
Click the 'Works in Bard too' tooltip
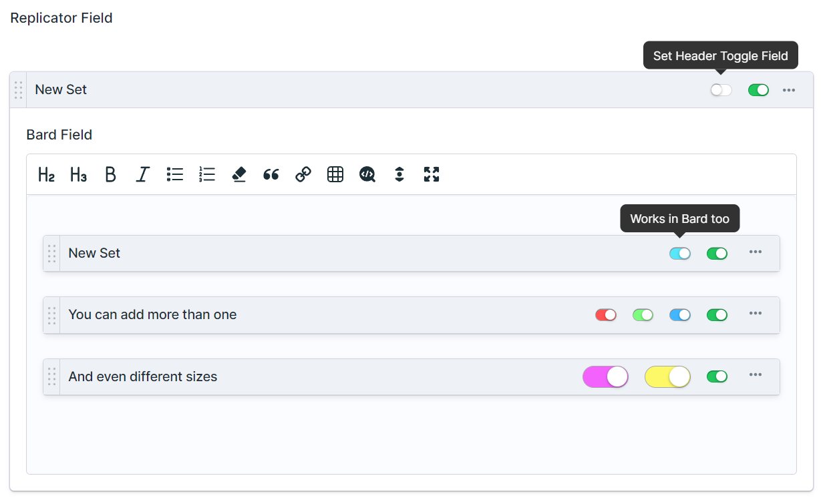click(x=680, y=219)
